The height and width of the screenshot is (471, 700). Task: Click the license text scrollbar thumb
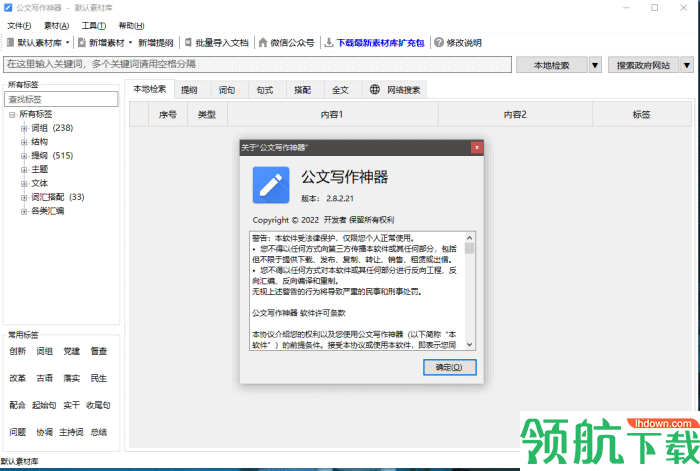pyautogui.click(x=469, y=248)
